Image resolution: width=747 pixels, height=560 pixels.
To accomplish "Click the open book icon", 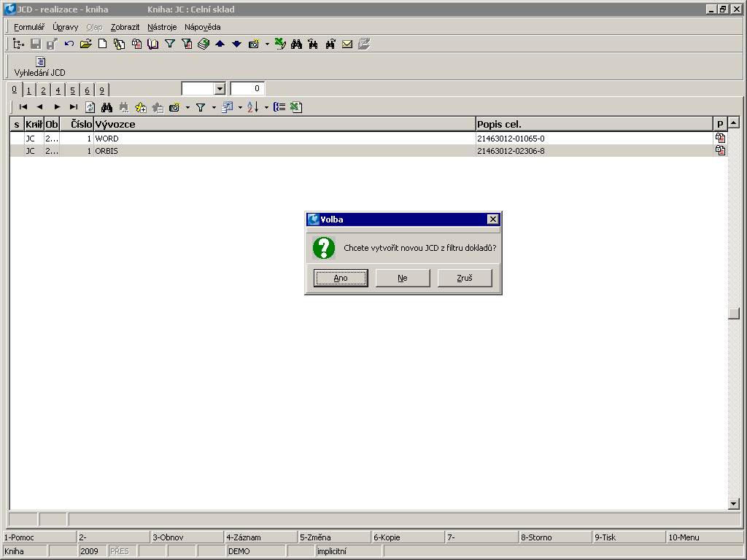I will tap(153, 44).
